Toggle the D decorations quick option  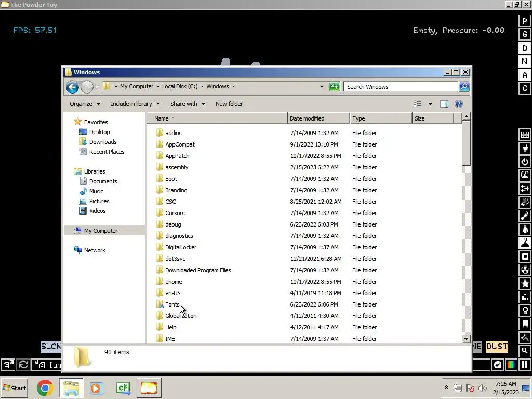(525, 48)
